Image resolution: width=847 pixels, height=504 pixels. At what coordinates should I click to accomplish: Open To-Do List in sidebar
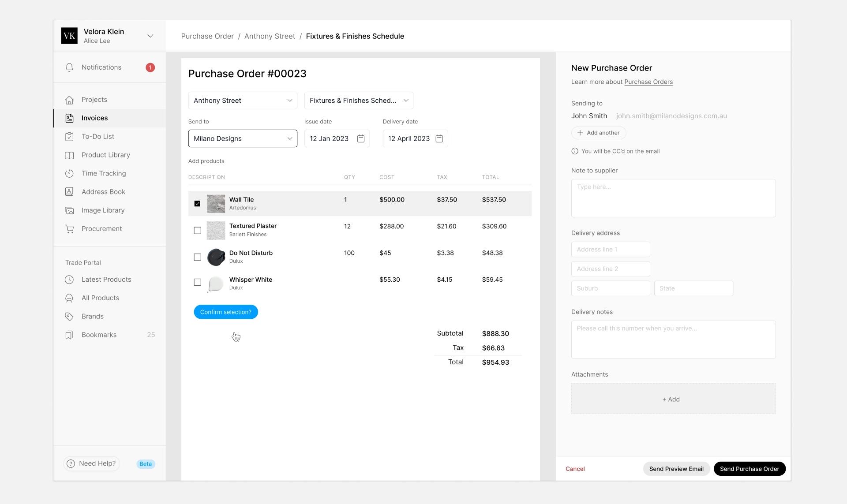(109, 137)
